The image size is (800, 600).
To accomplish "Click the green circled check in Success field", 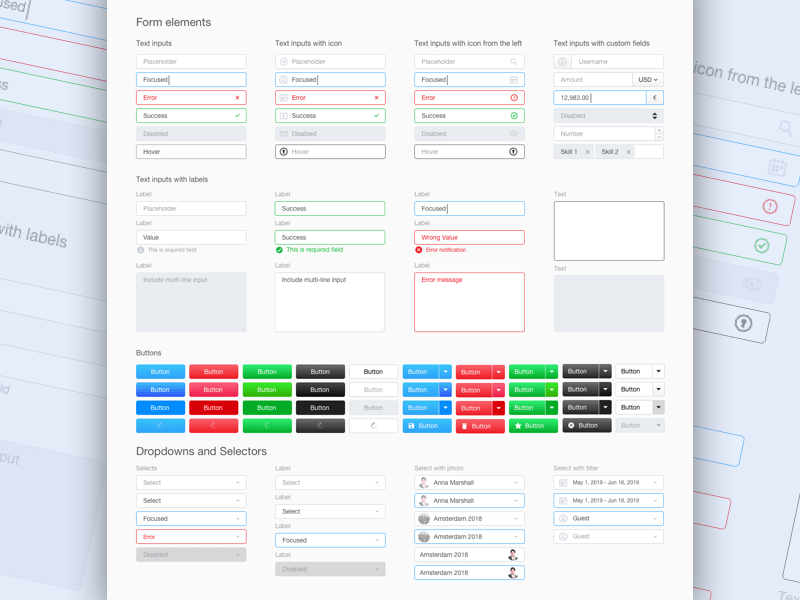I will coord(514,116).
